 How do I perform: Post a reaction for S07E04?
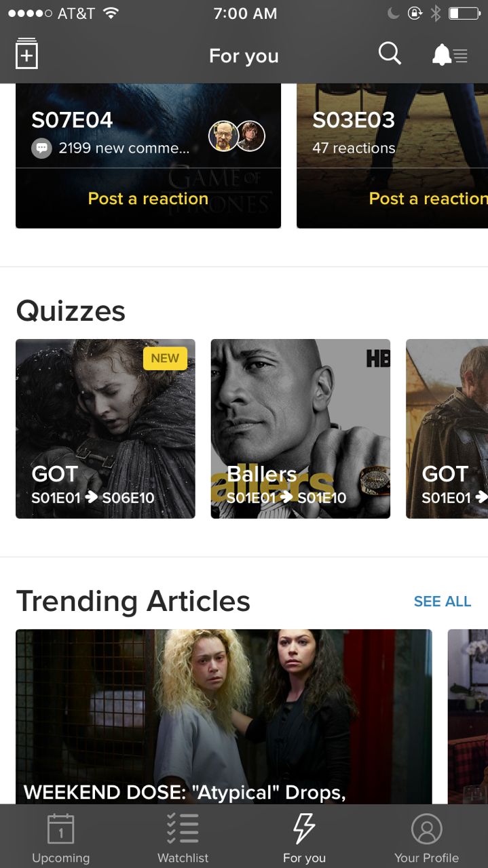148,199
